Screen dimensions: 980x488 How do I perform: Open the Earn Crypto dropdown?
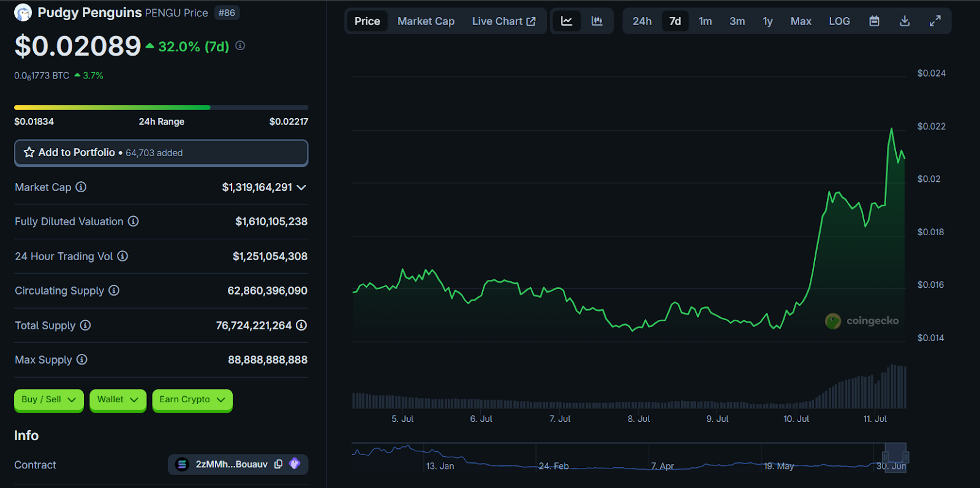coord(192,400)
